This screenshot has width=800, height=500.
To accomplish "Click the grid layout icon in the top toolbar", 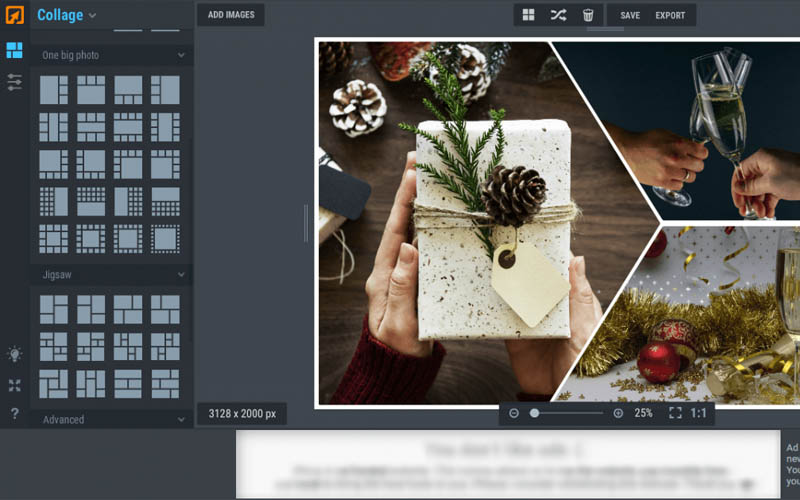I will [529, 15].
